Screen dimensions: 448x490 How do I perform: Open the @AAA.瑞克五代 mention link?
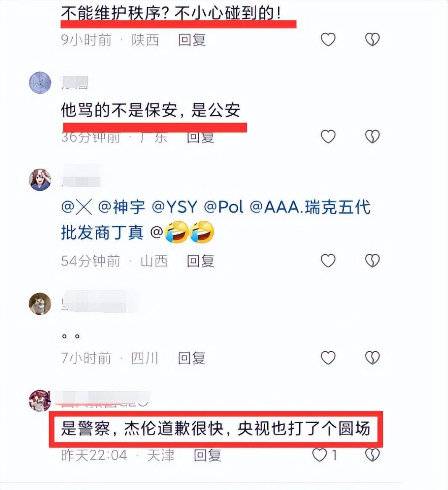[x=310, y=207]
